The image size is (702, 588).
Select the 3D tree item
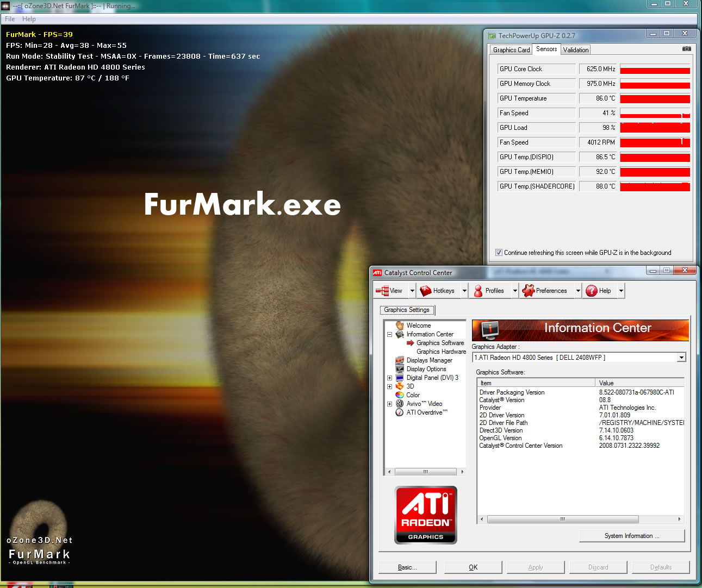(410, 386)
